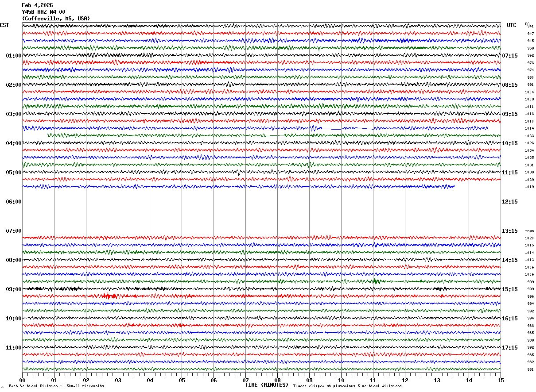The image size is (536, 392).
Task: Click the 12:15 UTC time label
Action: pyautogui.click(x=509, y=202)
